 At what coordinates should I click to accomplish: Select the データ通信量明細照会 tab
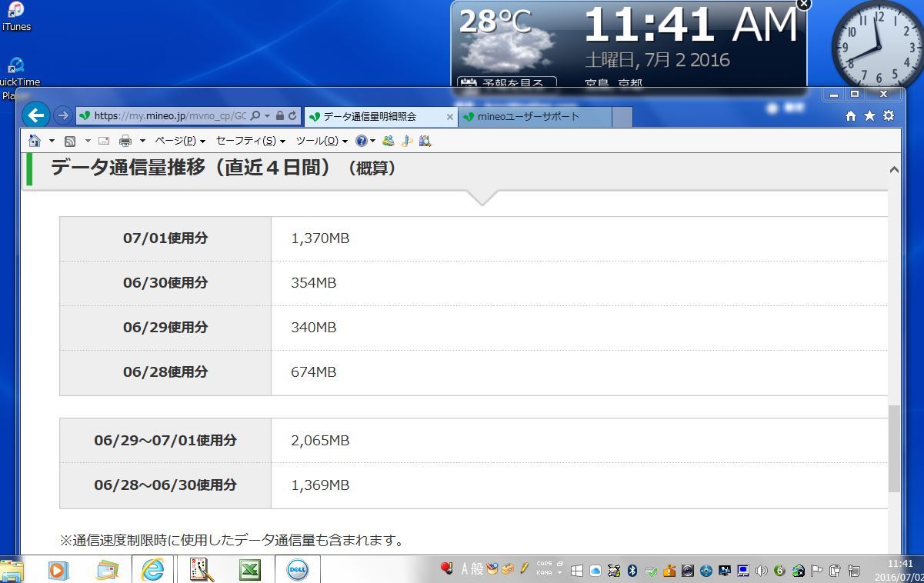point(375,117)
